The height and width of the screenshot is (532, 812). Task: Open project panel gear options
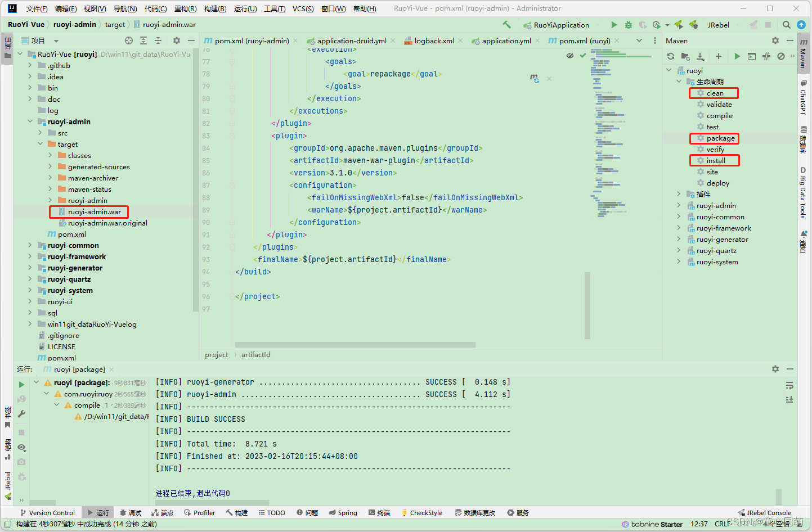[177, 40]
